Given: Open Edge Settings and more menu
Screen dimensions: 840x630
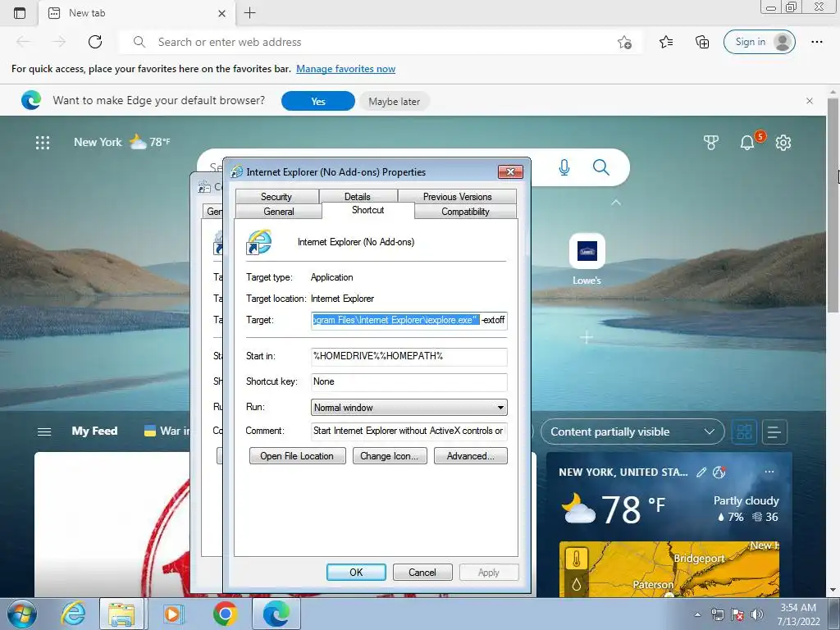Looking at the screenshot, I should click(816, 42).
